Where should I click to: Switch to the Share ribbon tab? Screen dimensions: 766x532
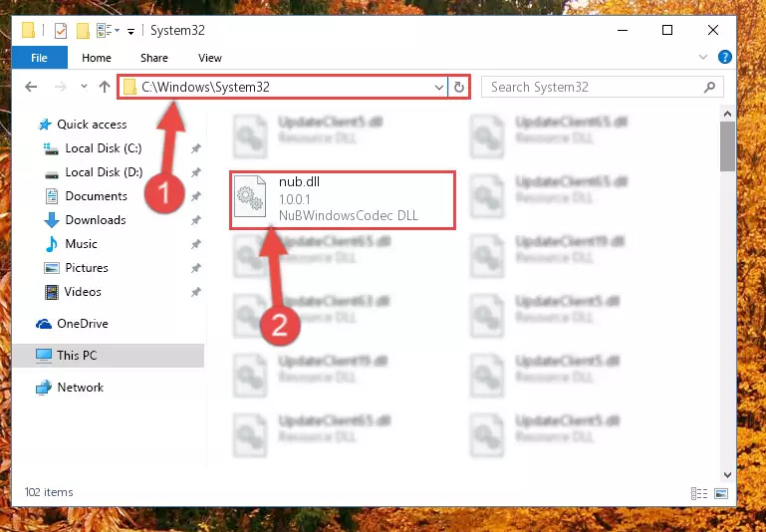153,58
